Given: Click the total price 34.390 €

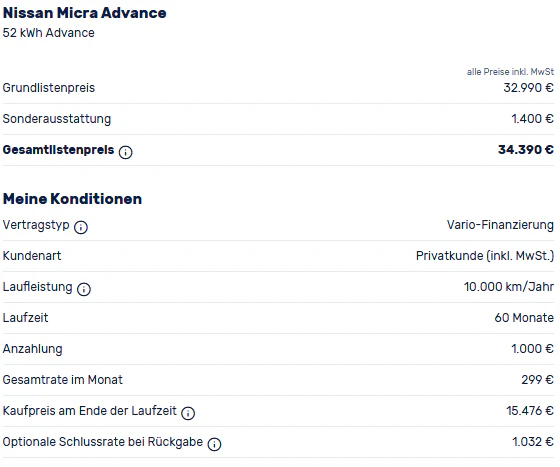Looking at the screenshot, I should click(526, 149).
